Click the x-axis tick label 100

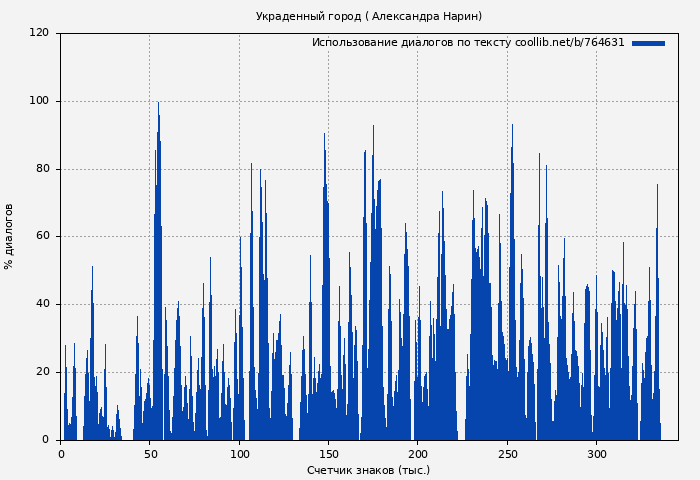[239, 454]
